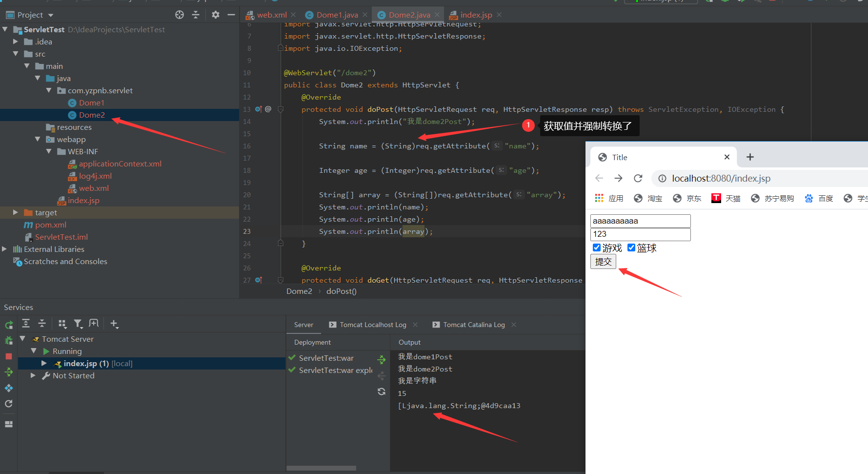The image size is (868, 474).
Task: Select index.jsp (1) [local] configuration
Action: (151, 363)
